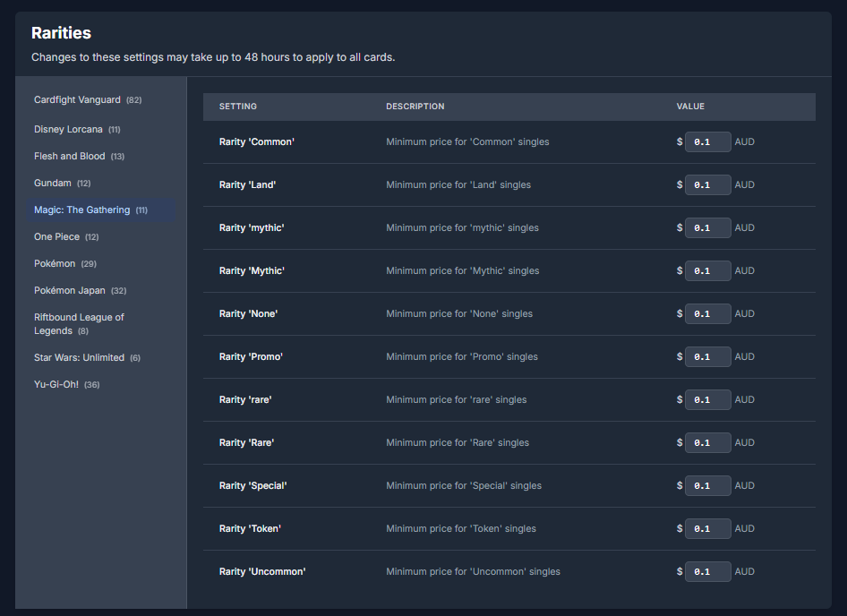
Task: Focus the 'Token' rarity price input
Action: 707,528
